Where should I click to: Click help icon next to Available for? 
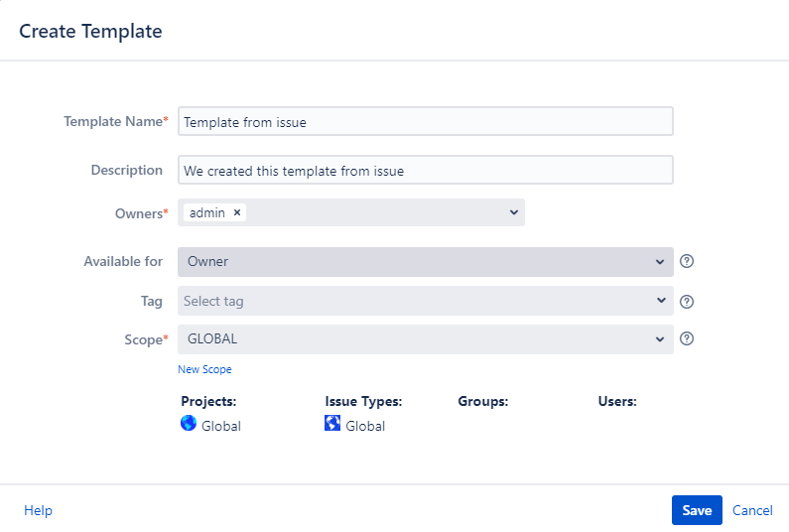coord(686,262)
